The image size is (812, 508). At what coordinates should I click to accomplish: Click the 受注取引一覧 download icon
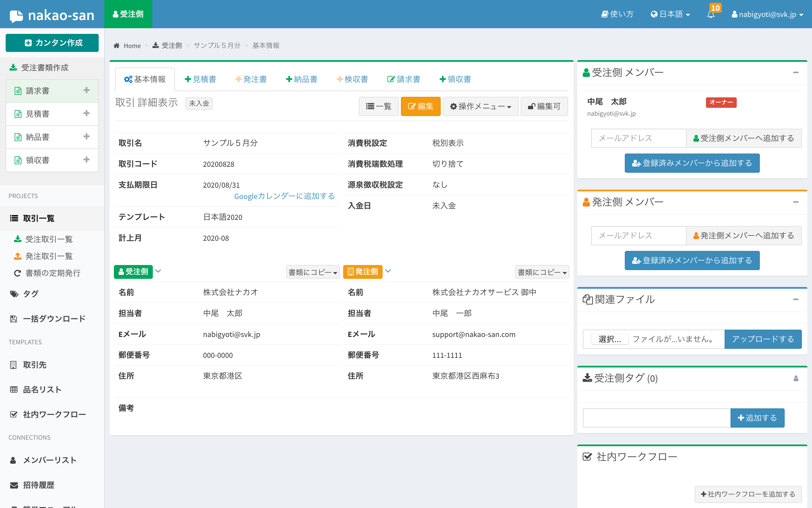(17, 239)
